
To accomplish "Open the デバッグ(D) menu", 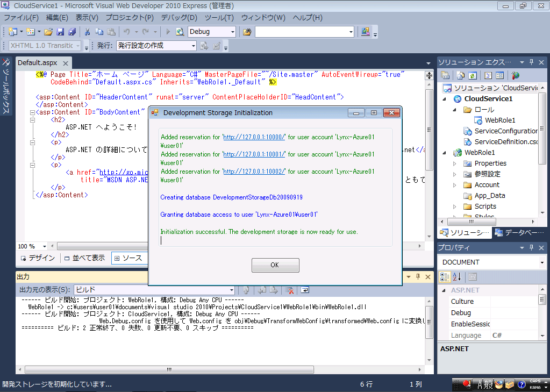I will [x=179, y=18].
